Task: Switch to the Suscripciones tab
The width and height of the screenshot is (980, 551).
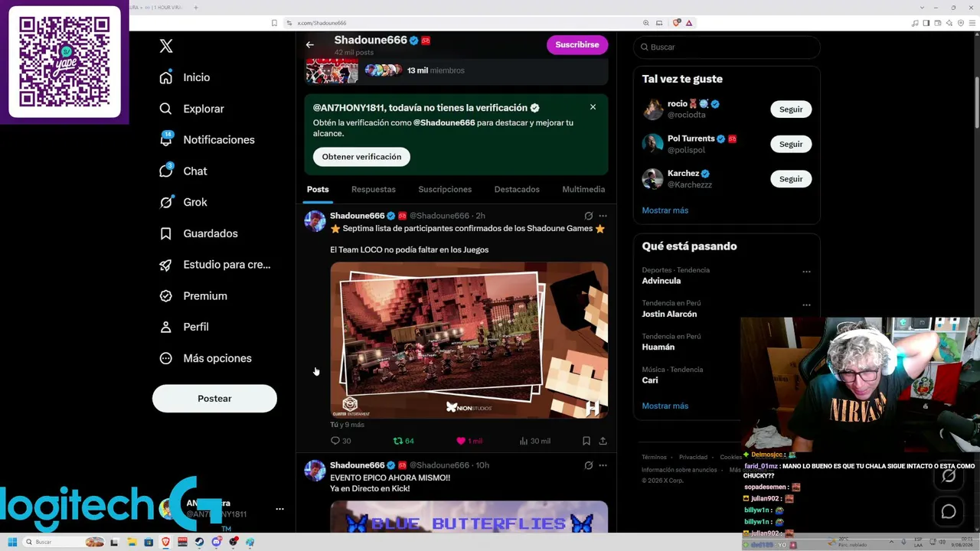Action: tap(445, 189)
